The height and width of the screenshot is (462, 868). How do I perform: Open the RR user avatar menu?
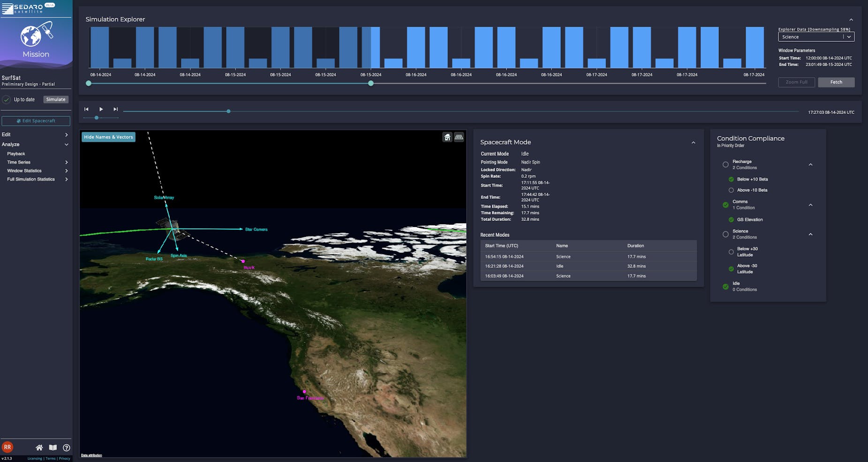[8, 447]
